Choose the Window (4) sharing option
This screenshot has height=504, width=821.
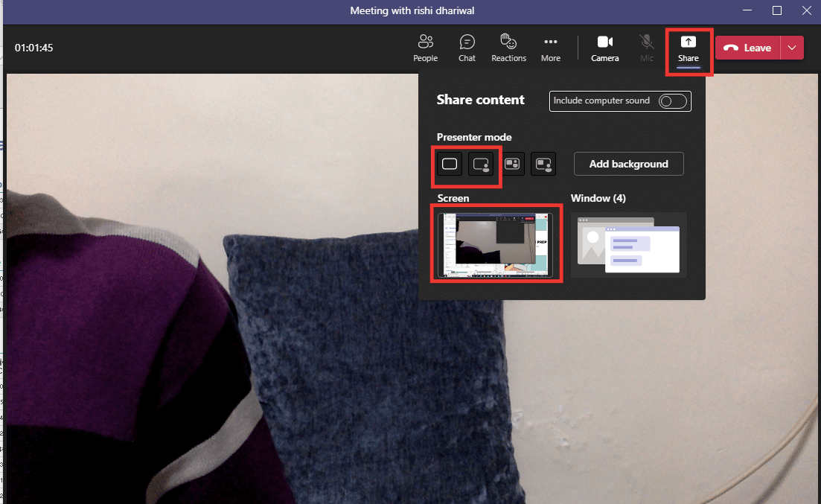click(628, 244)
